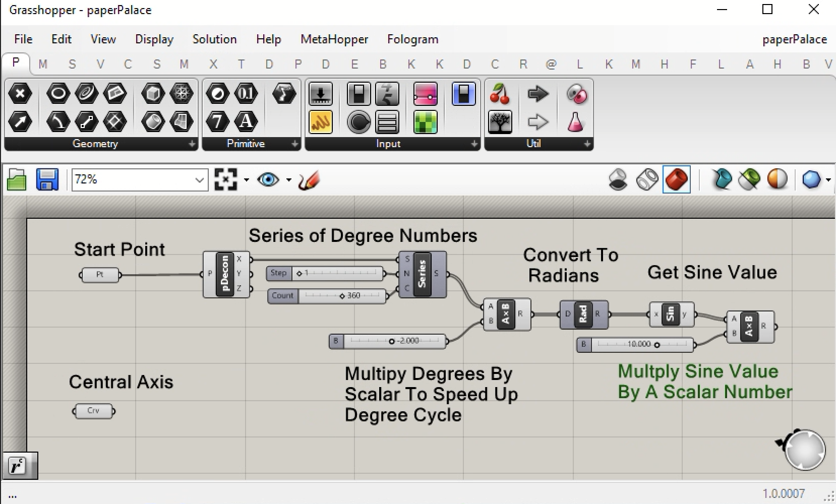Select the Value List striped icon
This screenshot has width=836, height=504.
coord(387,121)
